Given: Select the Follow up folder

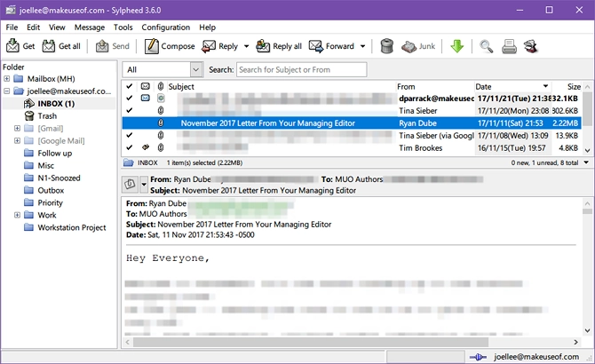Looking at the screenshot, I should pos(55,154).
